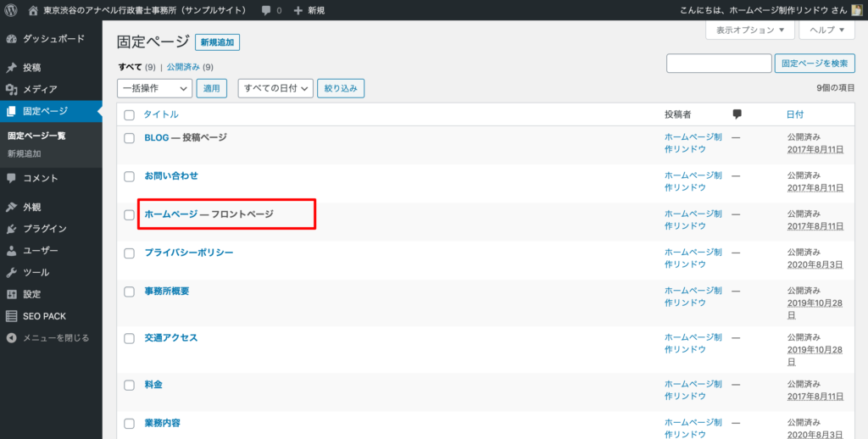Screen dimensions: 868x439
Task: Click the 設定 sliders icon
Action: click(x=12, y=295)
